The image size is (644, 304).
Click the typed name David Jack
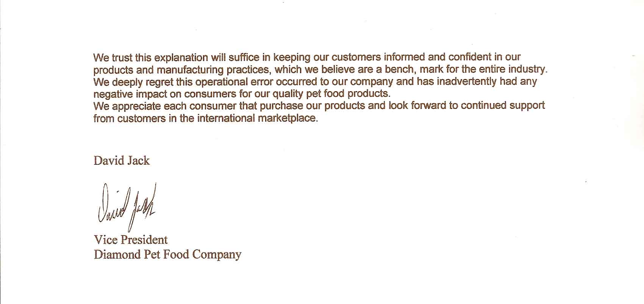coord(122,161)
